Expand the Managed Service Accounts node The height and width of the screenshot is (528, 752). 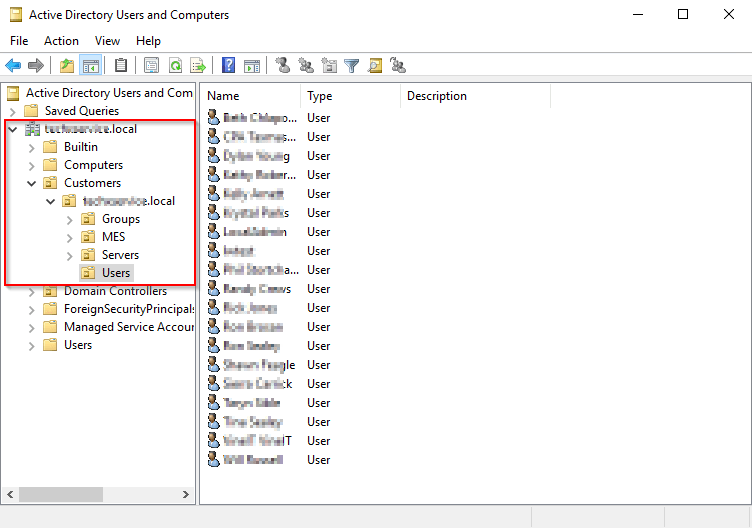(32, 328)
